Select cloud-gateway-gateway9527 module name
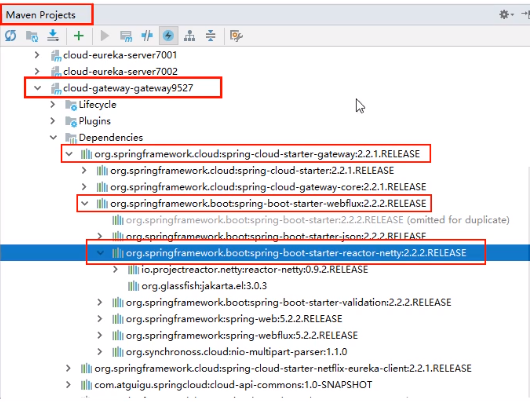This screenshot has width=530, height=402. (x=128, y=88)
